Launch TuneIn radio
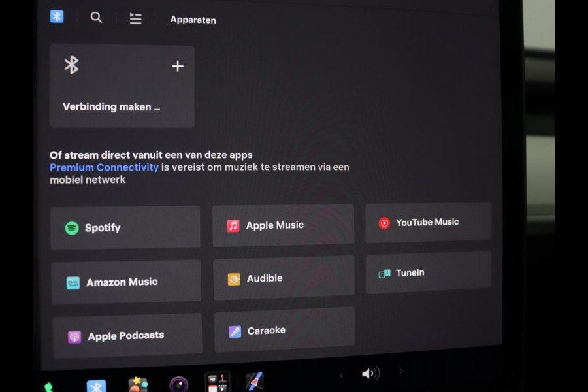 tap(429, 272)
